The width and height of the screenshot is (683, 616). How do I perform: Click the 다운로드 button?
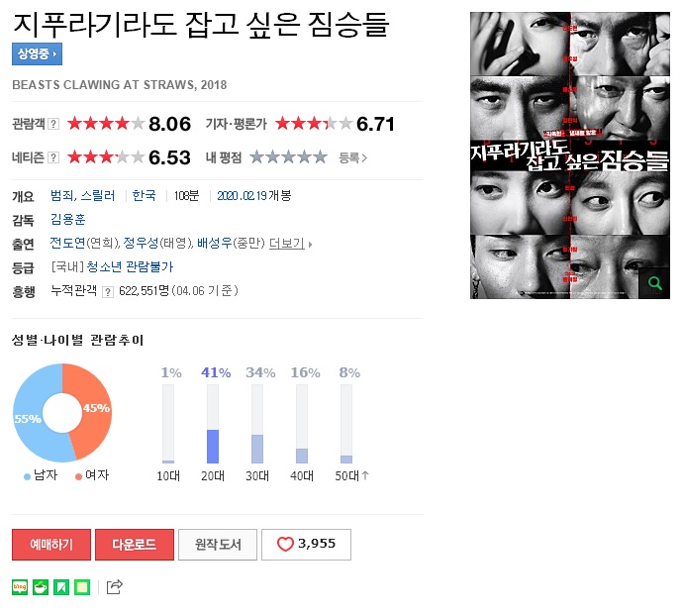tap(135, 545)
